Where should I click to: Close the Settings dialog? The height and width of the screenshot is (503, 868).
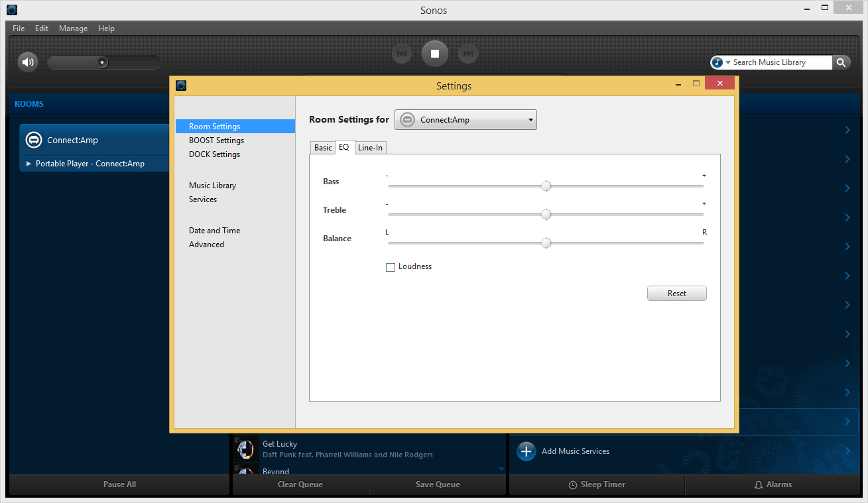click(719, 84)
